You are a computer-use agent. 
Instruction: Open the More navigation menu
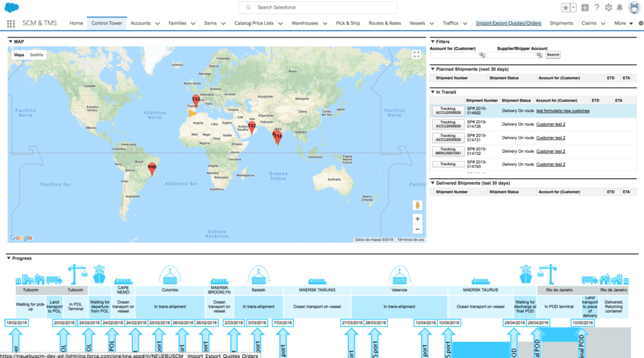(x=623, y=23)
